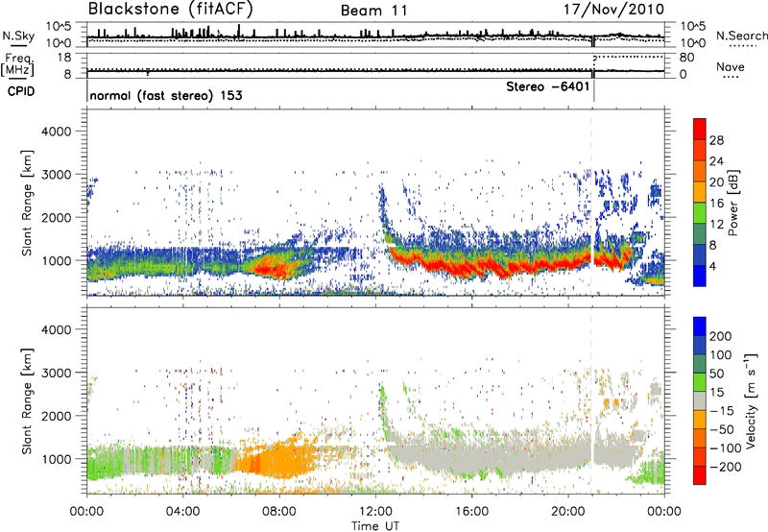Image resolution: width=768 pixels, height=532 pixels.
Task: Select the N.Sky axis label
Action: click(x=18, y=36)
